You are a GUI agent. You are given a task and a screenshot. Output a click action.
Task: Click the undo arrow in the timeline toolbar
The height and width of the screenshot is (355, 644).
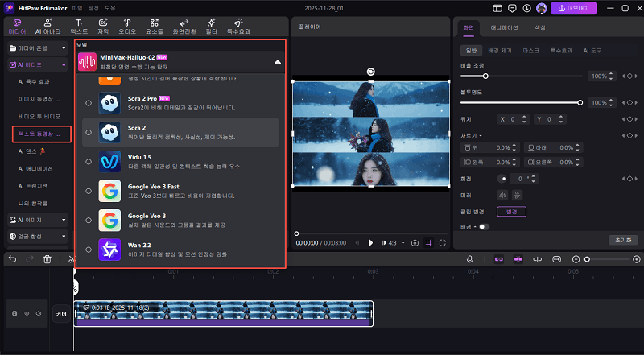[12, 259]
